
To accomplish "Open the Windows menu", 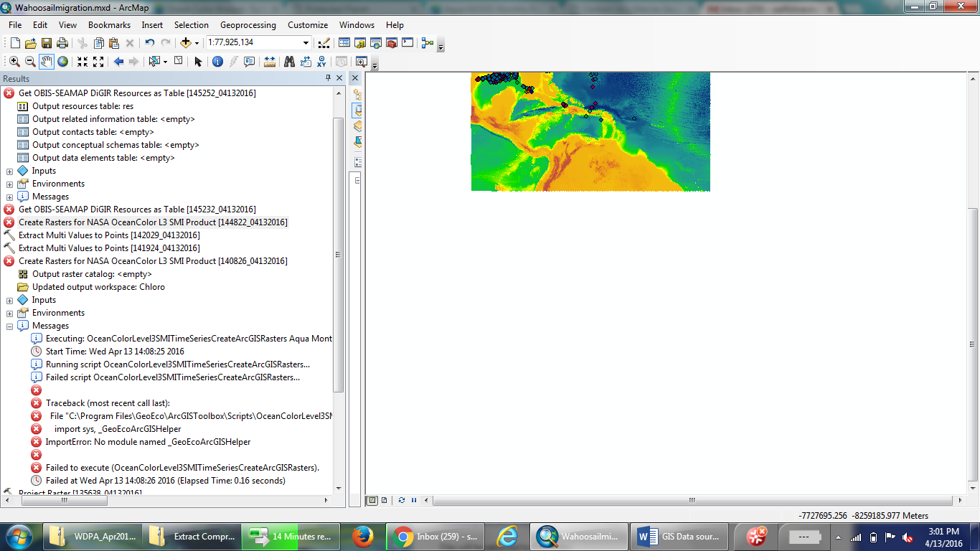I will pos(357,25).
